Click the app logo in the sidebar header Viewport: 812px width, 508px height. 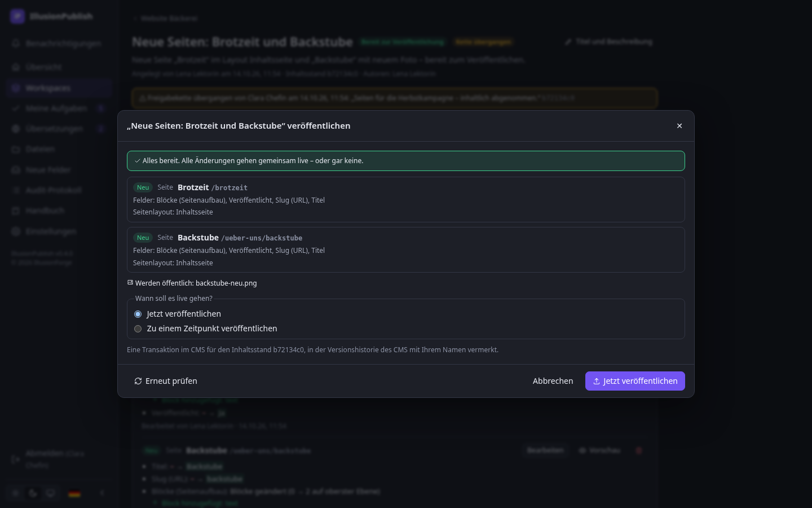[x=17, y=16]
